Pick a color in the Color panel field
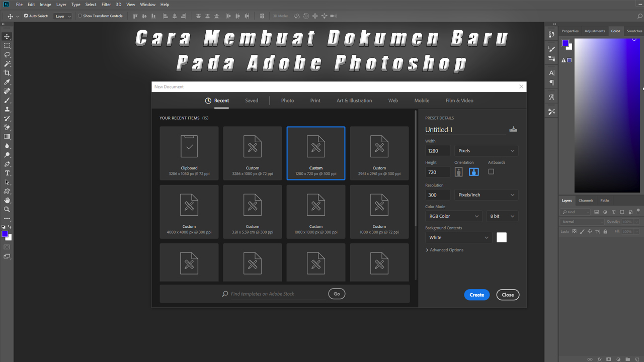644x362 pixels. 607,115
